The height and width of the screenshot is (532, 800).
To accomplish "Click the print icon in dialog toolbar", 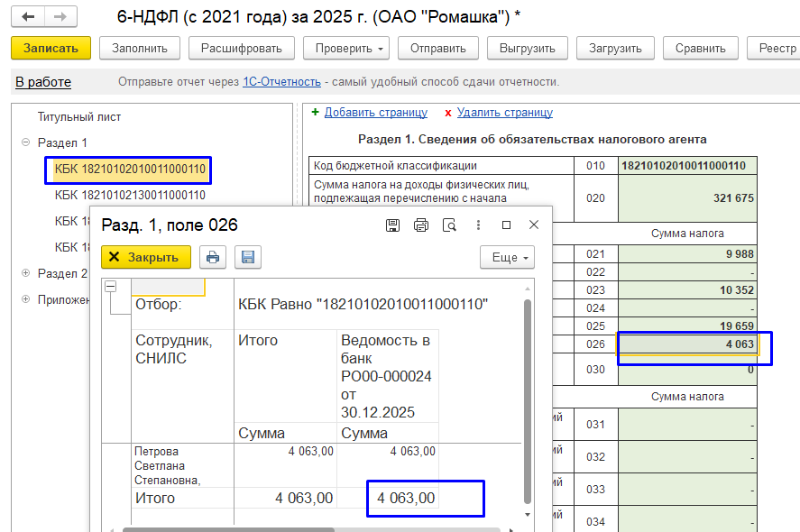I will pos(213,257).
